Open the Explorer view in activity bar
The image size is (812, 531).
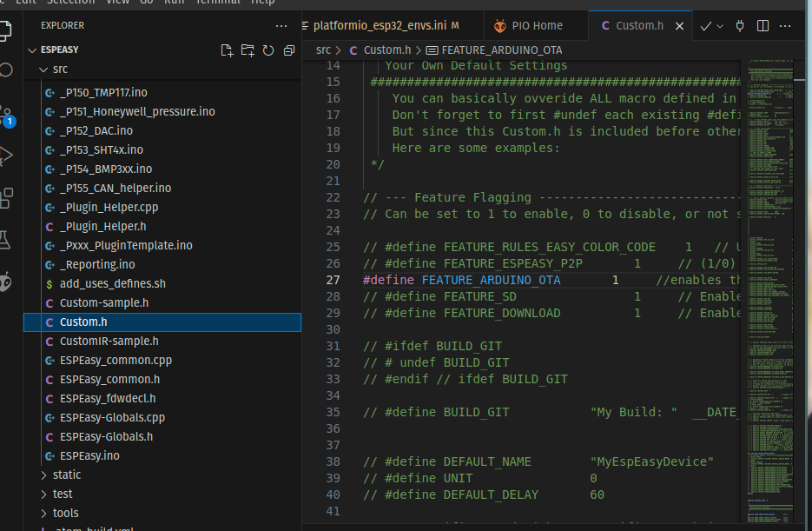tap(4, 30)
